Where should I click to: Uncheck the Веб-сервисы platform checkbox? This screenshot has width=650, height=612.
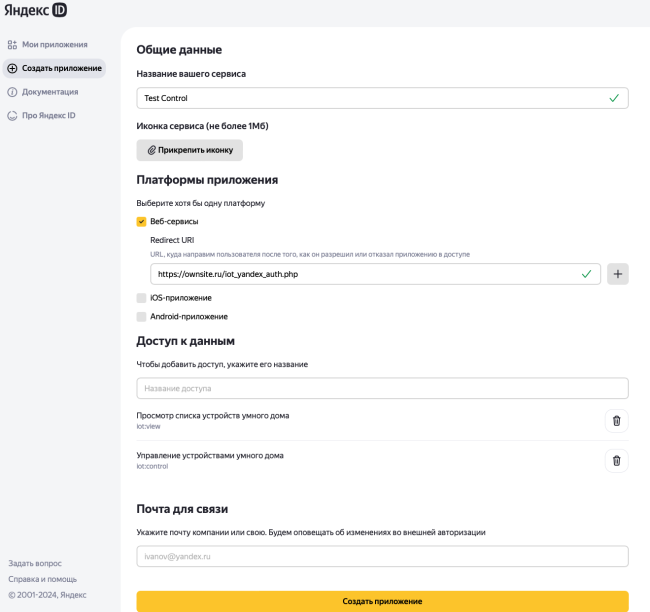pyautogui.click(x=141, y=221)
